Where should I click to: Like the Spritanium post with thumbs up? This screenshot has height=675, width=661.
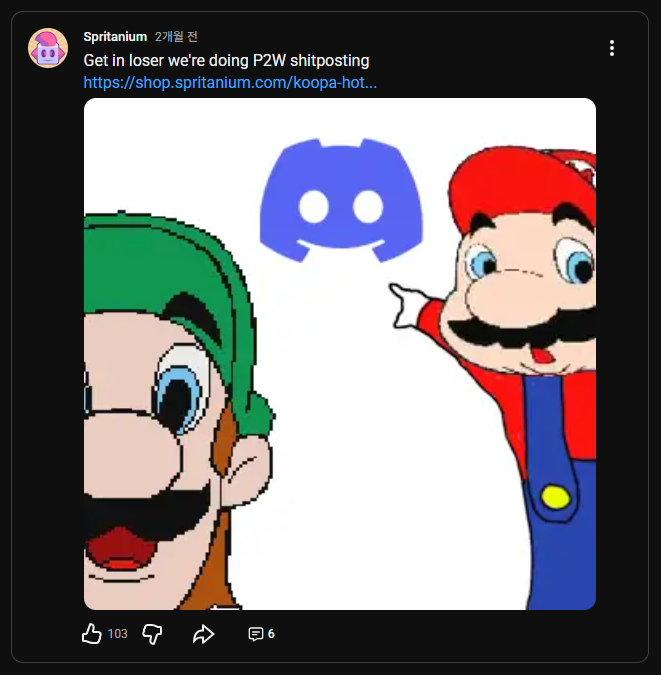92,634
